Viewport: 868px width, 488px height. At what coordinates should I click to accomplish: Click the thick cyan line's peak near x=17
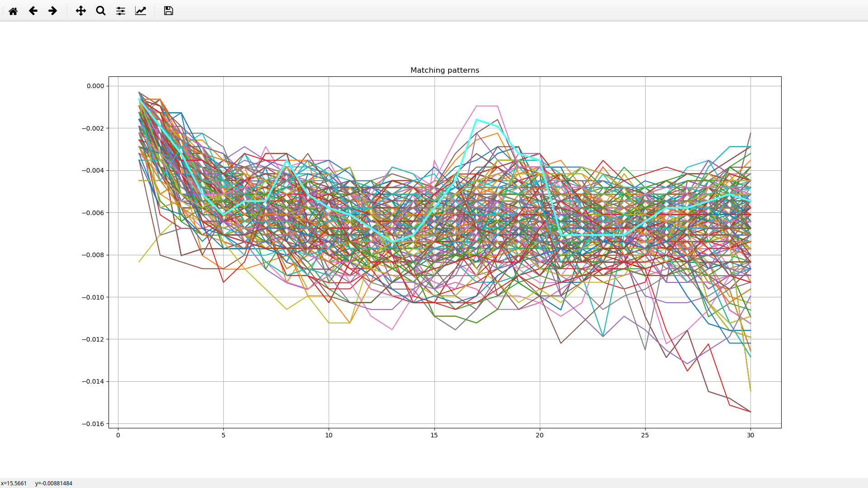tap(476, 120)
